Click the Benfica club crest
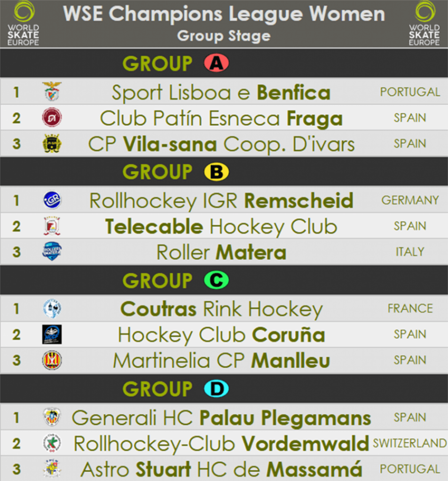The image size is (448, 481). 52,92
